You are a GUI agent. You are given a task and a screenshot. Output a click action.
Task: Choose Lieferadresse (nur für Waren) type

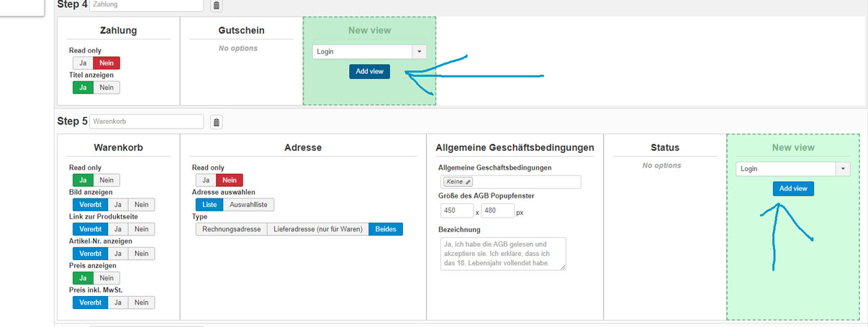[317, 229]
